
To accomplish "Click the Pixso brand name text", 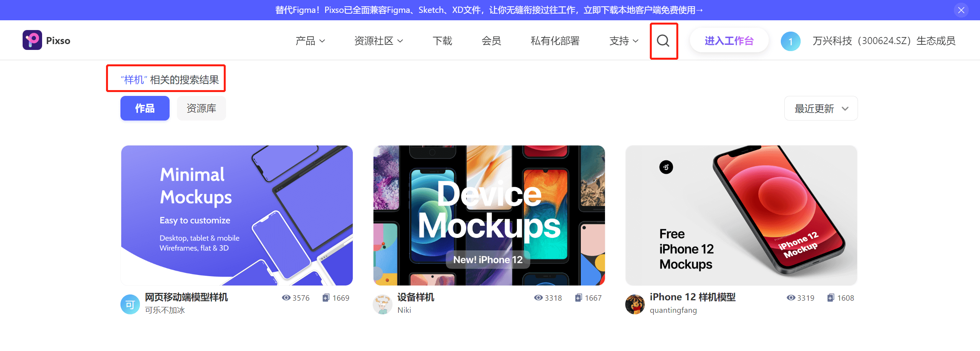I will pyautogui.click(x=58, y=41).
